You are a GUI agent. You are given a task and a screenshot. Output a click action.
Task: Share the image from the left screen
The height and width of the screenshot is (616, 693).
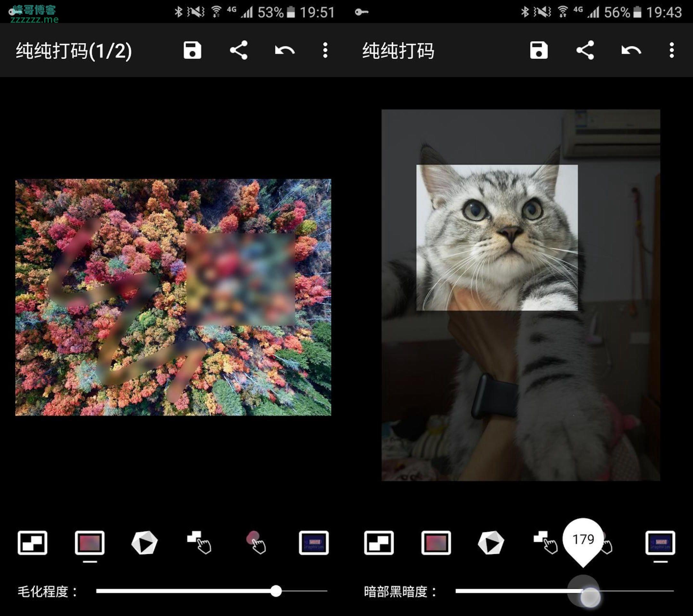pyautogui.click(x=239, y=50)
